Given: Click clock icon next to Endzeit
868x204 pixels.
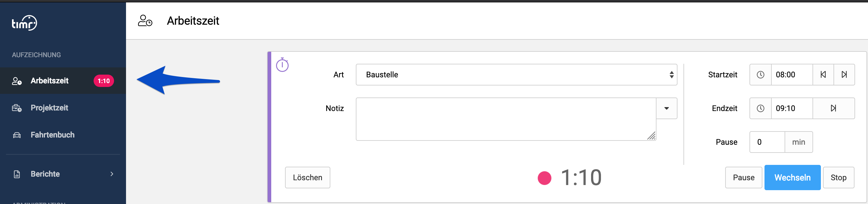Looking at the screenshot, I should tap(761, 108).
